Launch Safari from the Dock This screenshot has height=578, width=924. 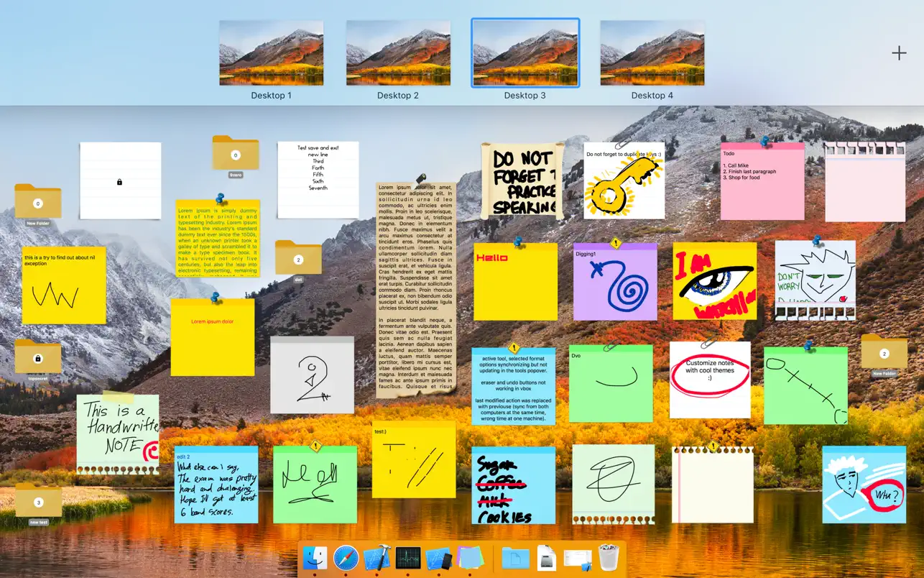(x=346, y=558)
